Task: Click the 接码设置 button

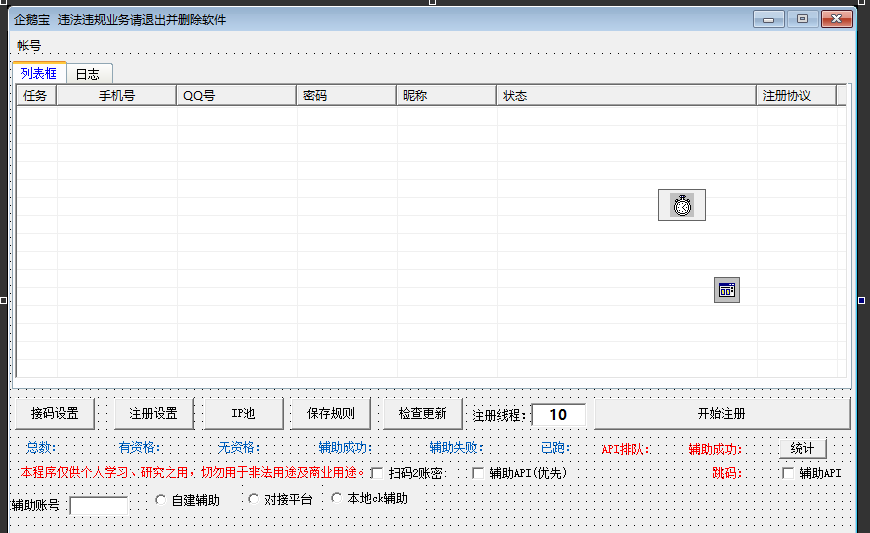Action: click(54, 414)
